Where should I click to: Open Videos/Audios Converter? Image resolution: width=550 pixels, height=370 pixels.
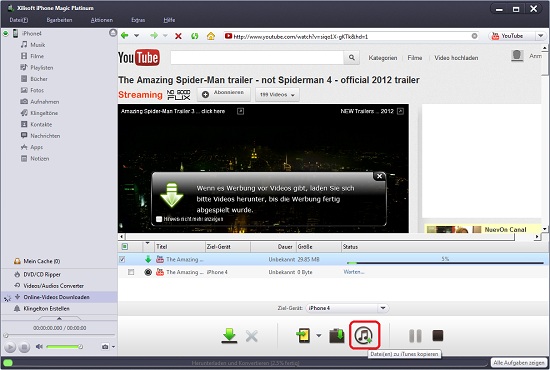[x=53, y=286]
